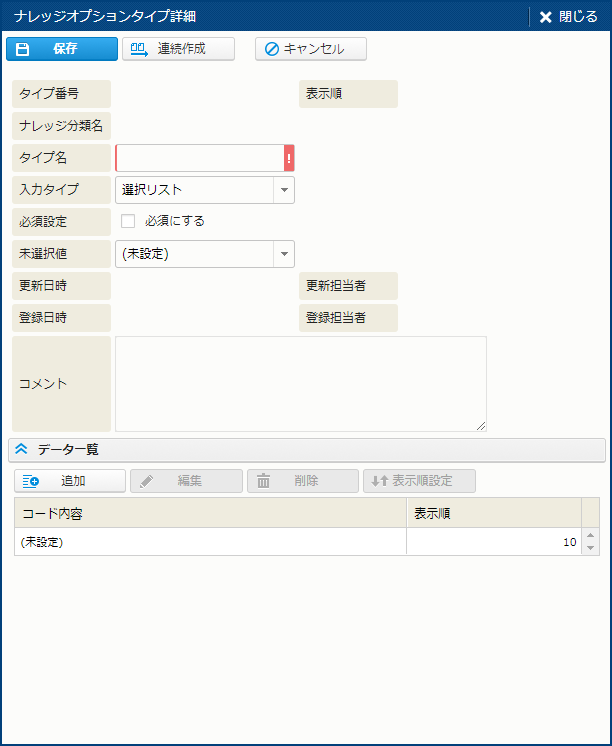Click inside the コメント text area
The width and height of the screenshot is (612, 746).
click(x=300, y=383)
